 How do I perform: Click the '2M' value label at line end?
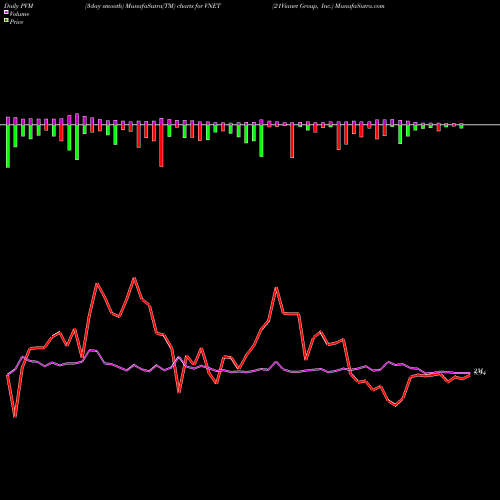pyautogui.click(x=480, y=372)
